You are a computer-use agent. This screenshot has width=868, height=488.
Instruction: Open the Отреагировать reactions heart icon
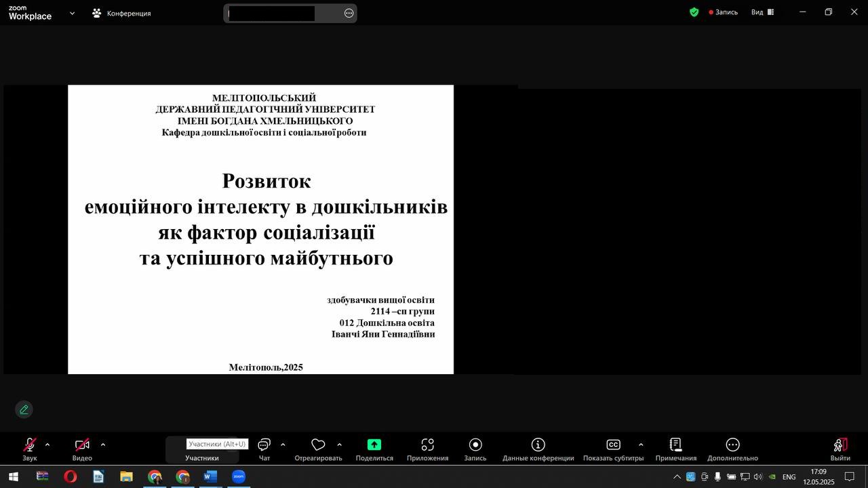pos(318,445)
